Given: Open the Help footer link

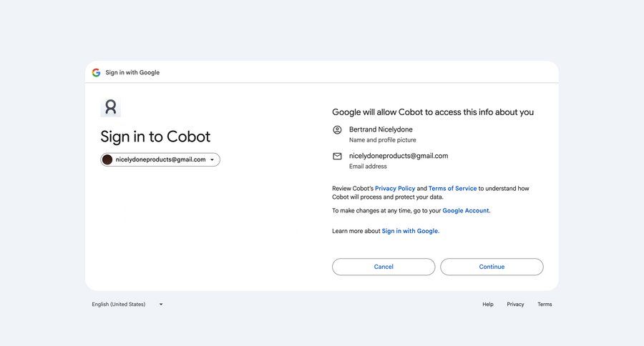Looking at the screenshot, I should (488, 305).
